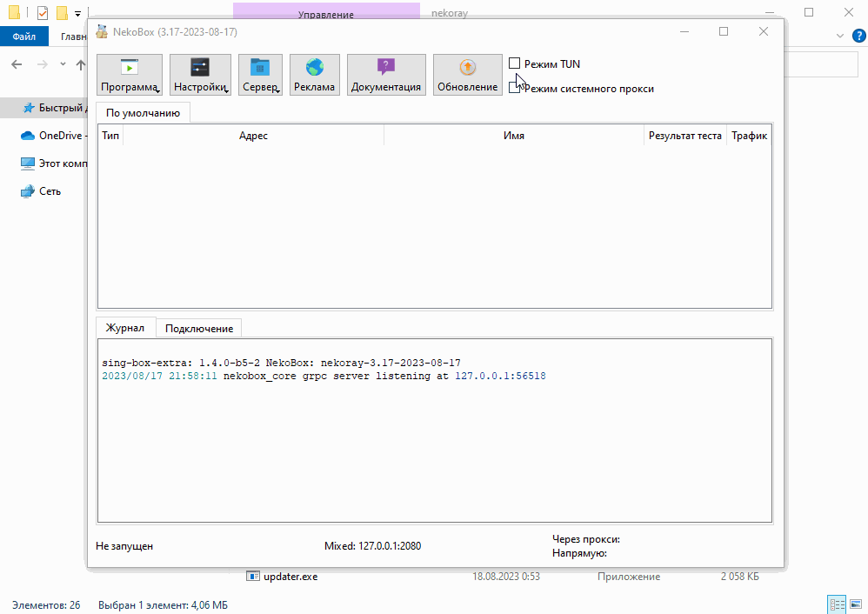Viewport: 868px width, 614px height.
Task: Click the 127.0.0.1:56518 address in log
Action: tap(500, 376)
